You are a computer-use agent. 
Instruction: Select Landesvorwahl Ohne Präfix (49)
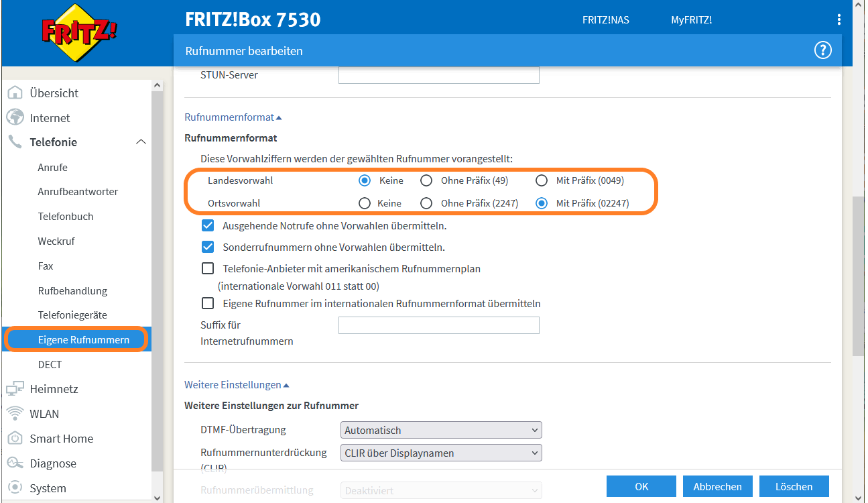426,180
